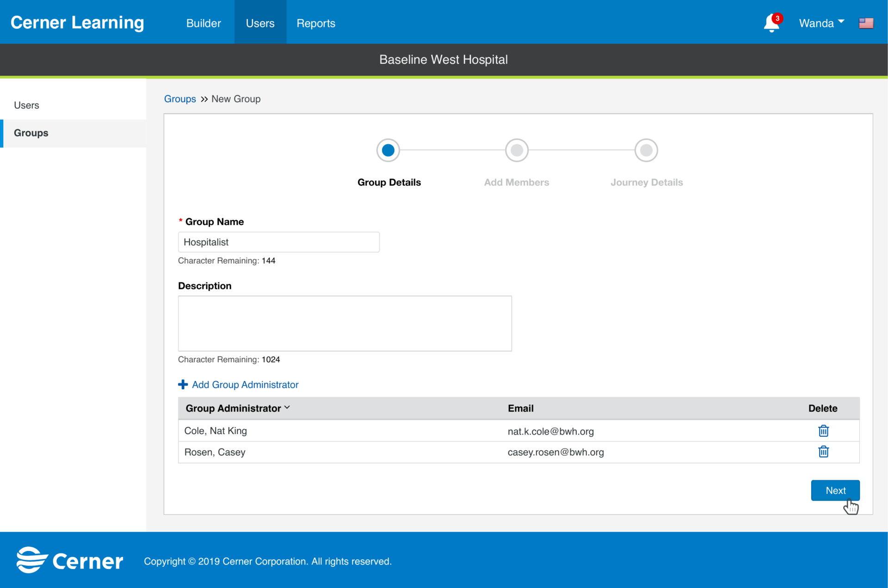This screenshot has width=888, height=588.
Task: Click the Rosen, Casey cell
Action: coord(215,452)
